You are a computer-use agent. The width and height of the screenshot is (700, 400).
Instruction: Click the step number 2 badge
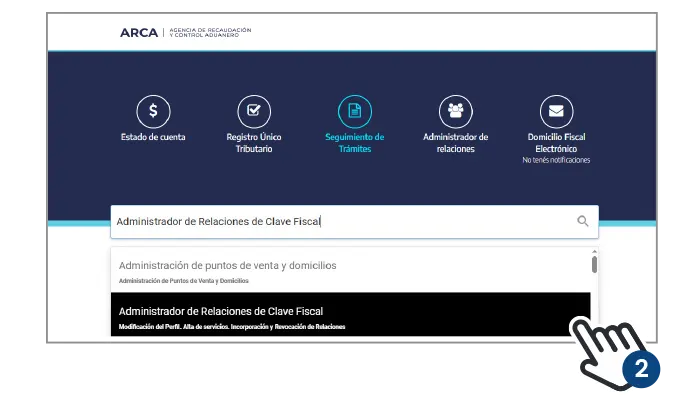pos(641,368)
